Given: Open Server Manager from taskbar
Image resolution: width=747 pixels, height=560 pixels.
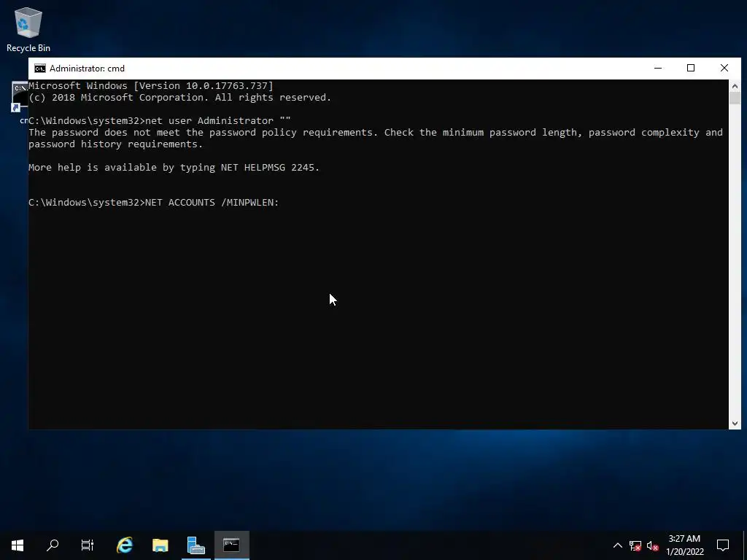Looking at the screenshot, I should 196,545.
